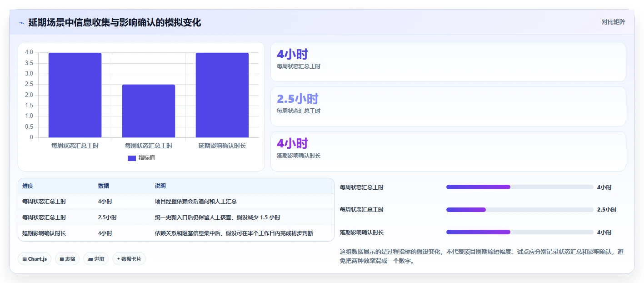
Task: Click the large 2.5小时 card value
Action: coord(298,99)
